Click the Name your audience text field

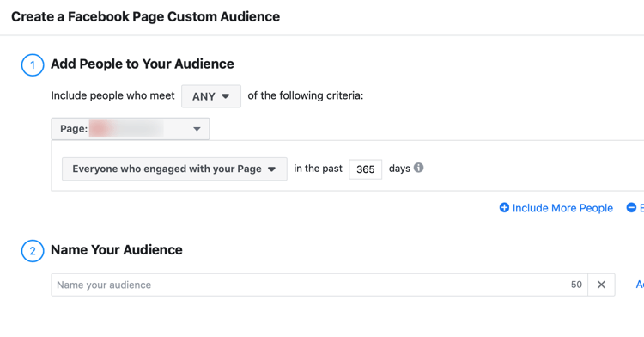point(319,285)
